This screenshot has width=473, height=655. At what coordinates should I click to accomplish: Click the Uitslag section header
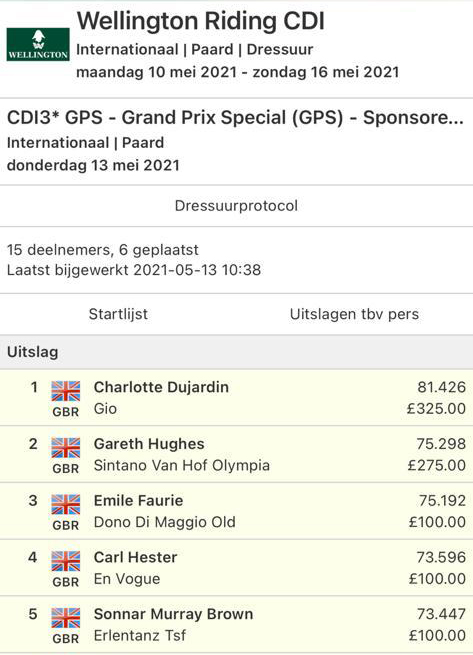236,352
